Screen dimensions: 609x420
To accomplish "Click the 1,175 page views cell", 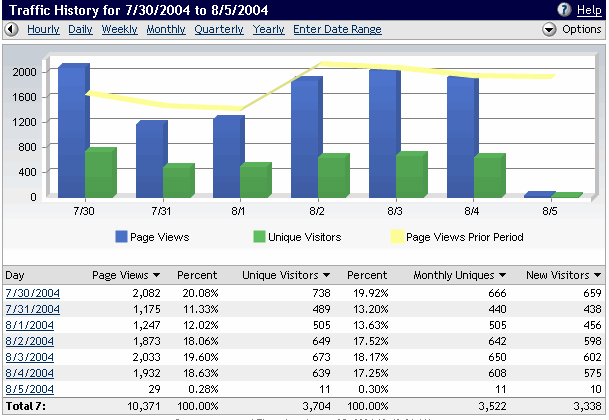I will point(146,309).
